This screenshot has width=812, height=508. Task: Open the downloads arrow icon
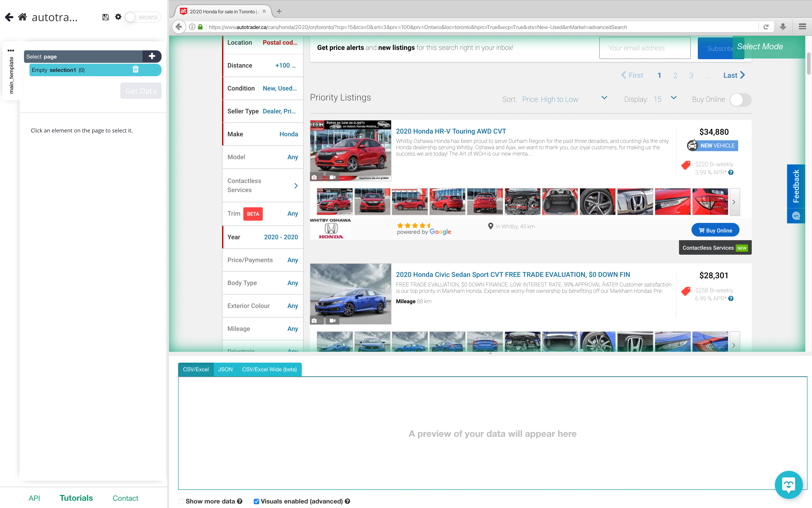click(783, 27)
